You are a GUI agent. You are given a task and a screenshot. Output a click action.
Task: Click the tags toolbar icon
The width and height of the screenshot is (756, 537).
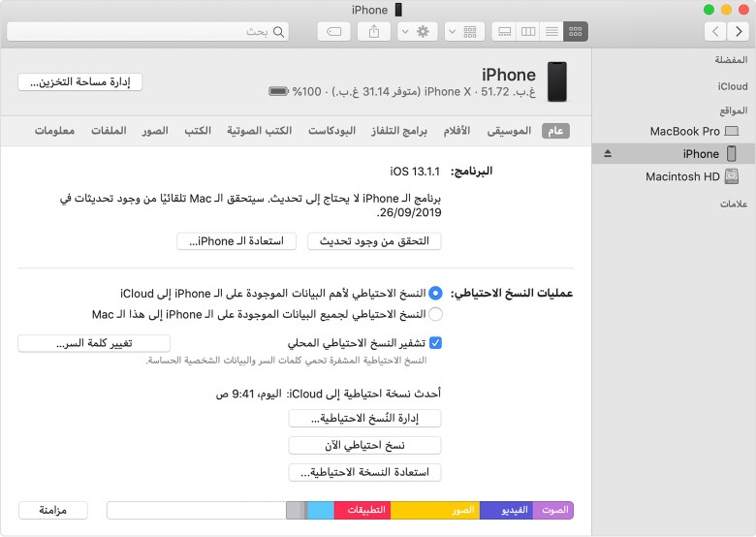tap(334, 32)
